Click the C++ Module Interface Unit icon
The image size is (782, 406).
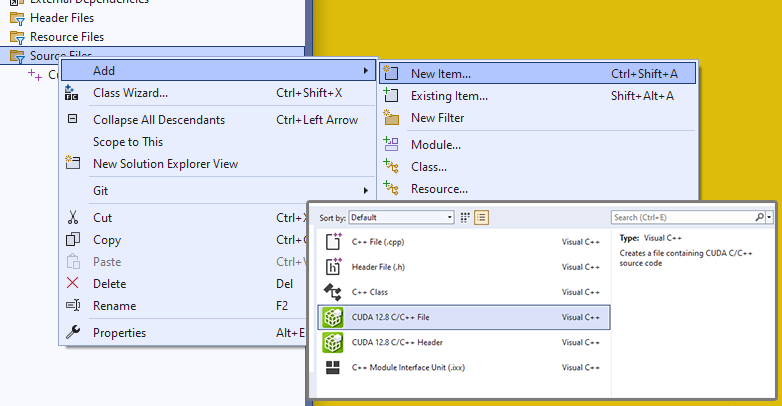point(333,368)
